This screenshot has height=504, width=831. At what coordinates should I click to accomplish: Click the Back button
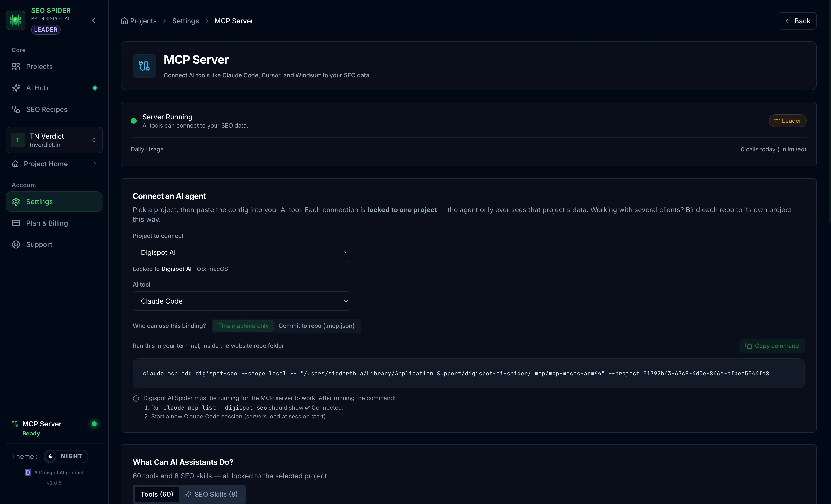797,21
